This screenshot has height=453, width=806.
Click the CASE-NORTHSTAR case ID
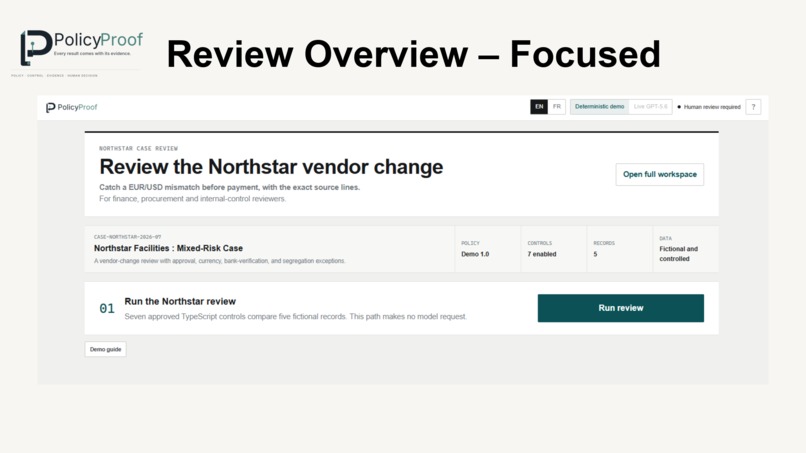tap(127, 237)
